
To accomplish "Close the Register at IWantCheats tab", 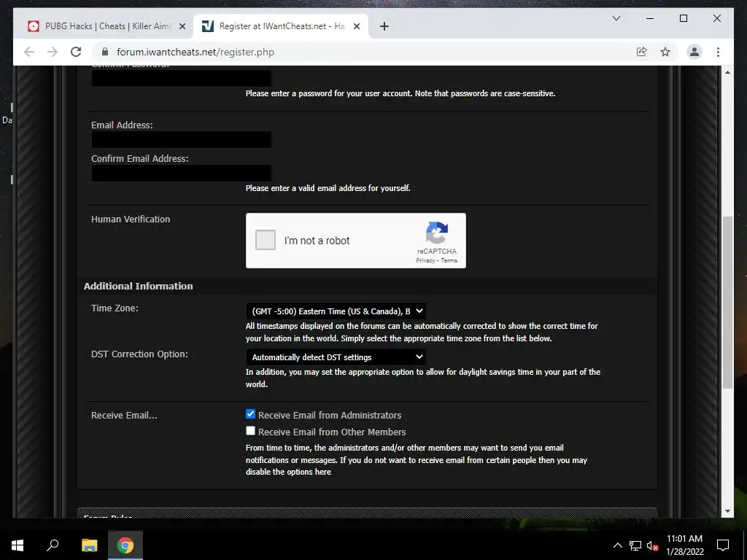I will (x=356, y=26).
